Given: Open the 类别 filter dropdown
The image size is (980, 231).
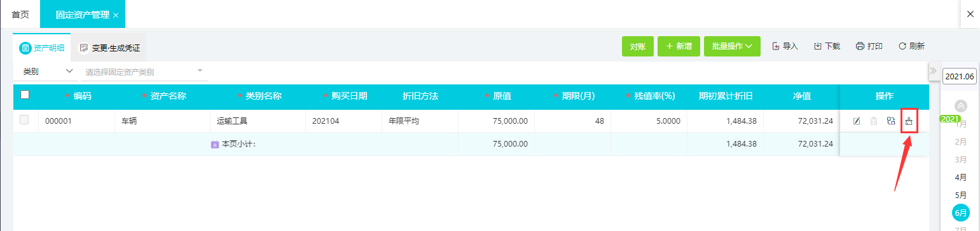Looking at the screenshot, I should click(x=46, y=72).
